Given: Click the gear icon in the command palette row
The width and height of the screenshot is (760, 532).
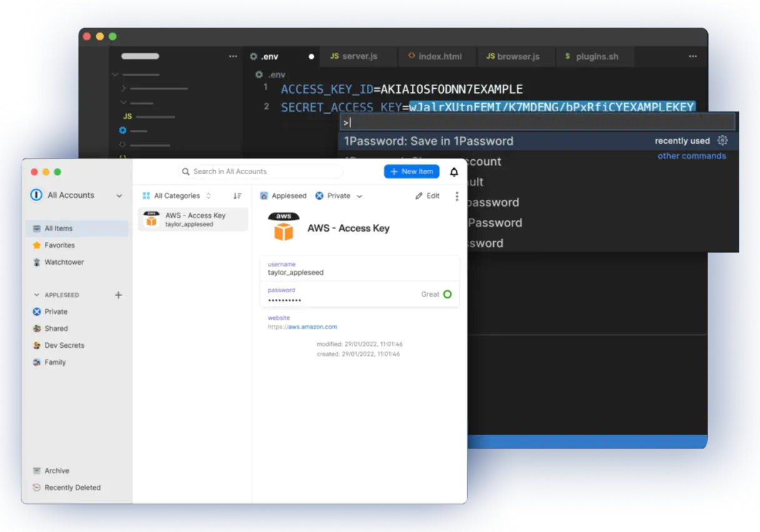Looking at the screenshot, I should coord(722,140).
